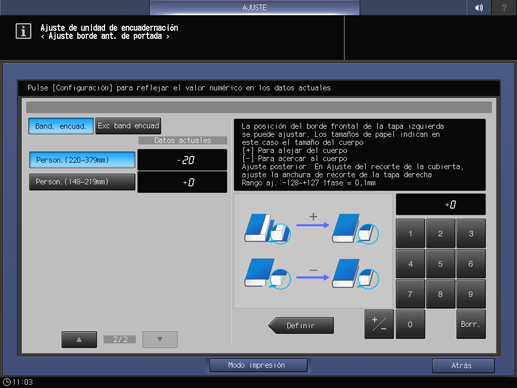Click the speaker volume icon
This screenshot has width=517, height=388.
479,7
